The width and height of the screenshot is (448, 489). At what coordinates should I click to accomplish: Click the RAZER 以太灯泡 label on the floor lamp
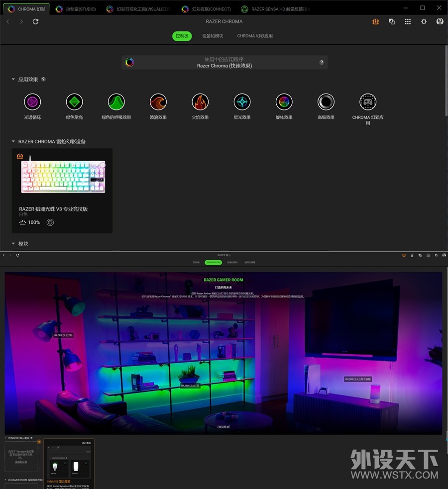63,335
